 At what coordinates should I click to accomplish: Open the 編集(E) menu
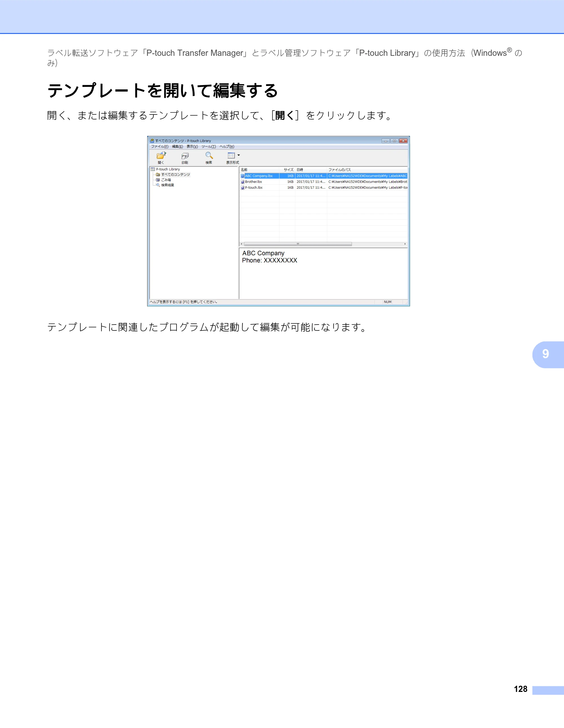[177, 146]
